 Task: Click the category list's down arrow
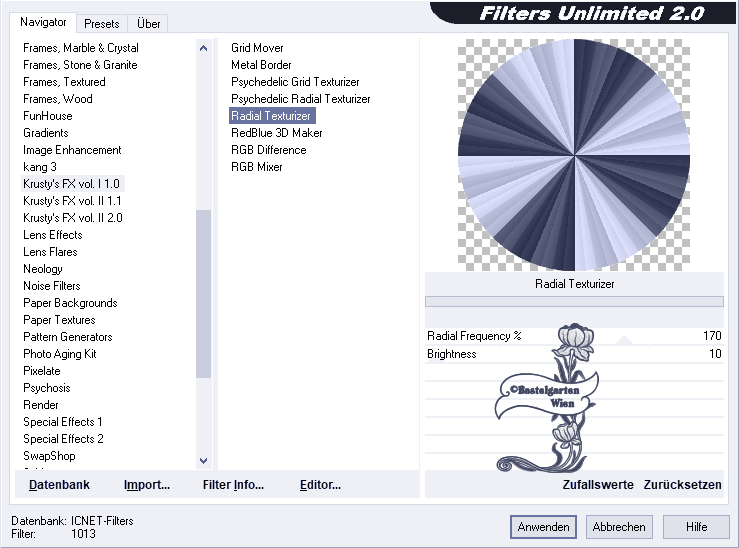tap(204, 461)
